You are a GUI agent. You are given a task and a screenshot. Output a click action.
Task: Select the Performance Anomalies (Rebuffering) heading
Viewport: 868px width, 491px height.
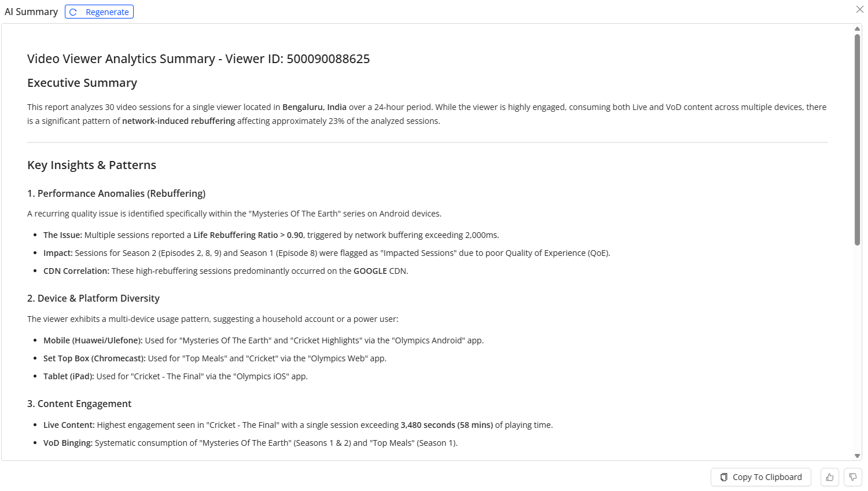click(116, 193)
